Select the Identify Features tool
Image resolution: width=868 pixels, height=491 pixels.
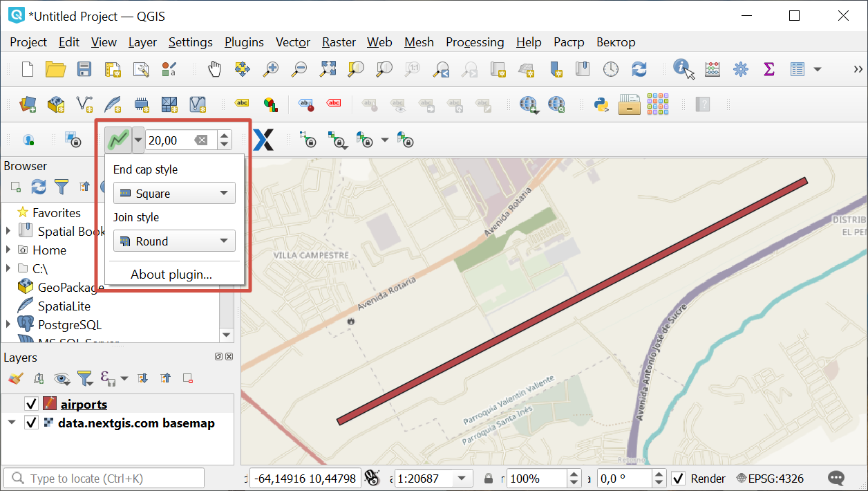[684, 68]
